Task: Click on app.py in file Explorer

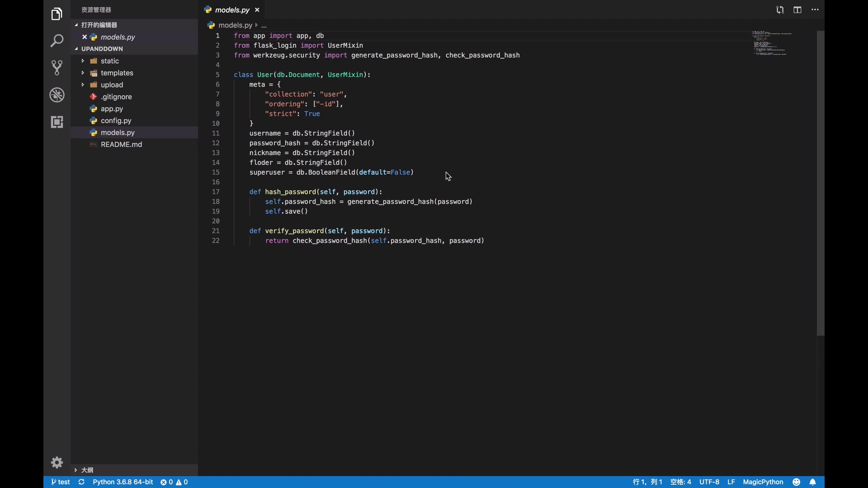Action: pyautogui.click(x=112, y=108)
